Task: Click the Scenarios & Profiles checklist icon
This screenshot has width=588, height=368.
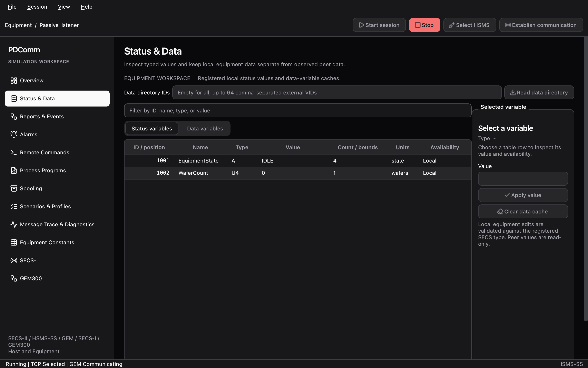Action: (14, 207)
